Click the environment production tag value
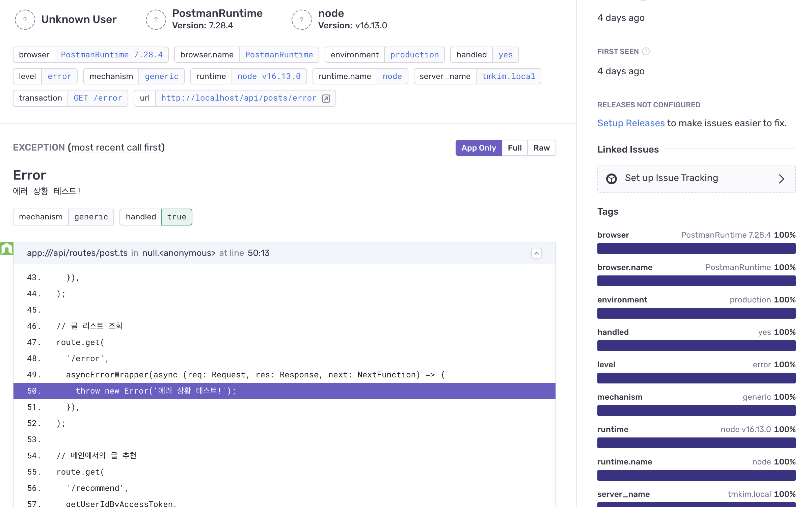The width and height of the screenshot is (812, 507). [414, 55]
